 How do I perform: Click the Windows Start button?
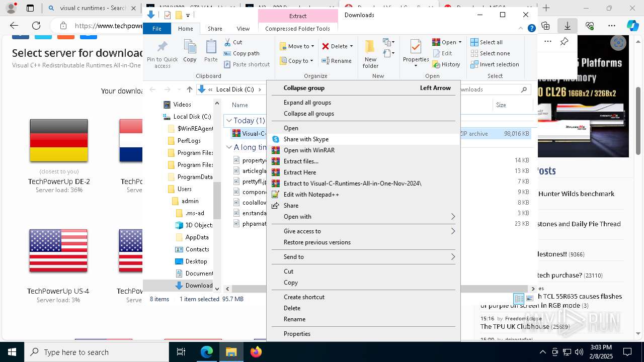pyautogui.click(x=12, y=352)
